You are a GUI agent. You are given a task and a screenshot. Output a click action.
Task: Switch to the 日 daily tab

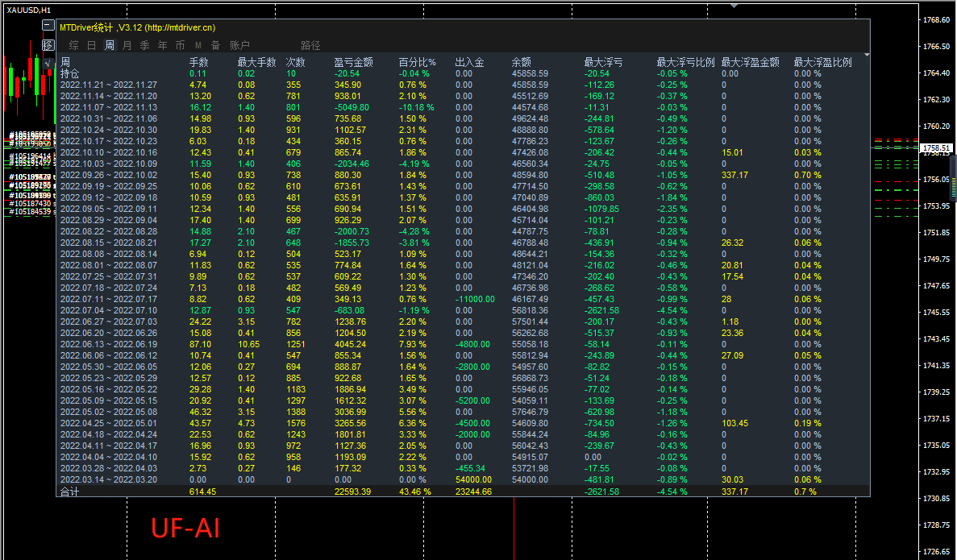tap(92, 45)
